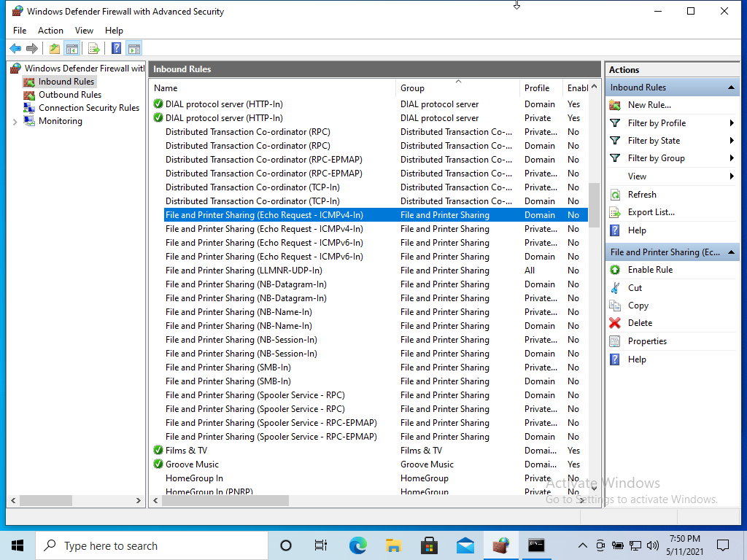Click the volume icon in system tray
This screenshot has height=560, width=747.
click(653, 545)
